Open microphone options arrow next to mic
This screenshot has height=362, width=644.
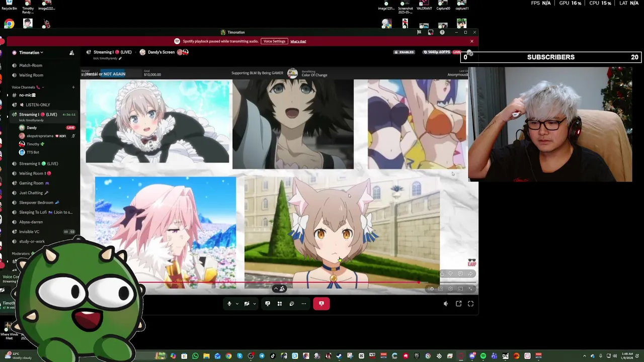coord(237,304)
